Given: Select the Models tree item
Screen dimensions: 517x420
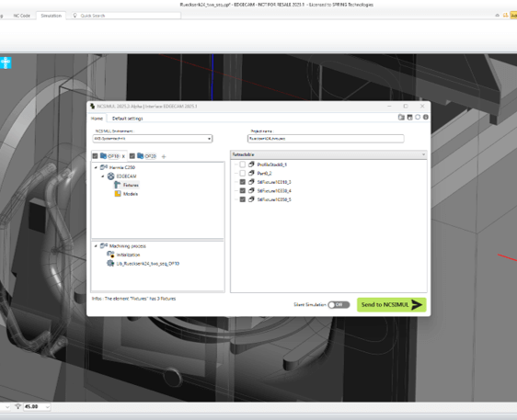Looking at the screenshot, I should (131, 194).
